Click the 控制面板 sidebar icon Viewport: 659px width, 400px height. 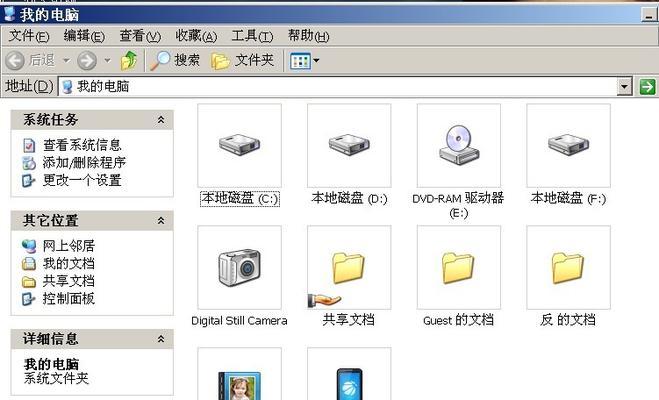click(x=29, y=299)
